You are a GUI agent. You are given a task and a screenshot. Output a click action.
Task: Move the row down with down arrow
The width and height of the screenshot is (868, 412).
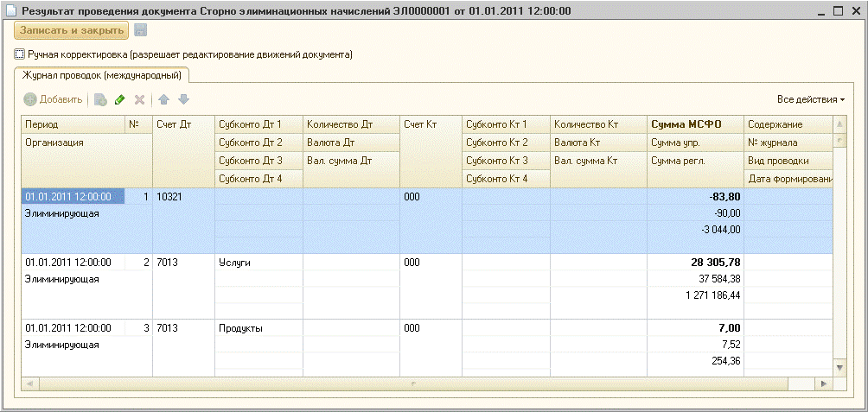pyautogui.click(x=182, y=100)
